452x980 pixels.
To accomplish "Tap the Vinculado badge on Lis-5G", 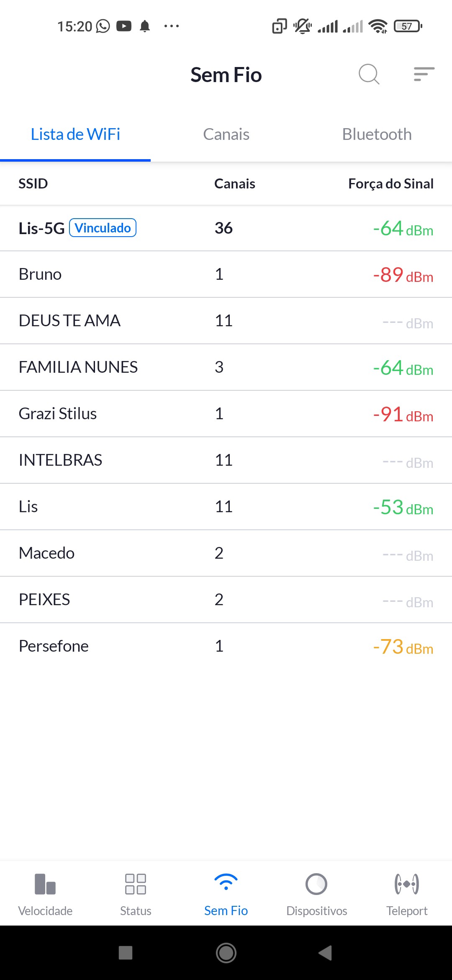I will click(x=103, y=228).
